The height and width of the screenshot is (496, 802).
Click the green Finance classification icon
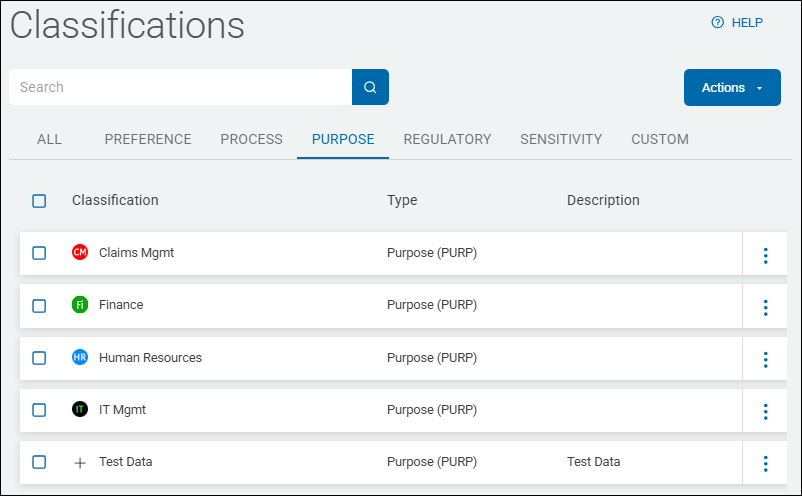[x=80, y=305]
